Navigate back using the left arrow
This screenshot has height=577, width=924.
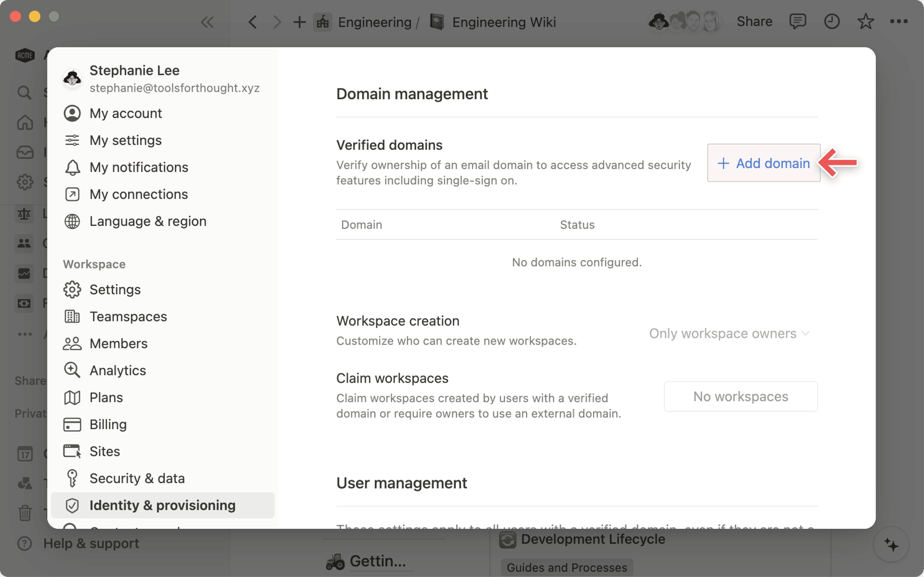point(252,22)
